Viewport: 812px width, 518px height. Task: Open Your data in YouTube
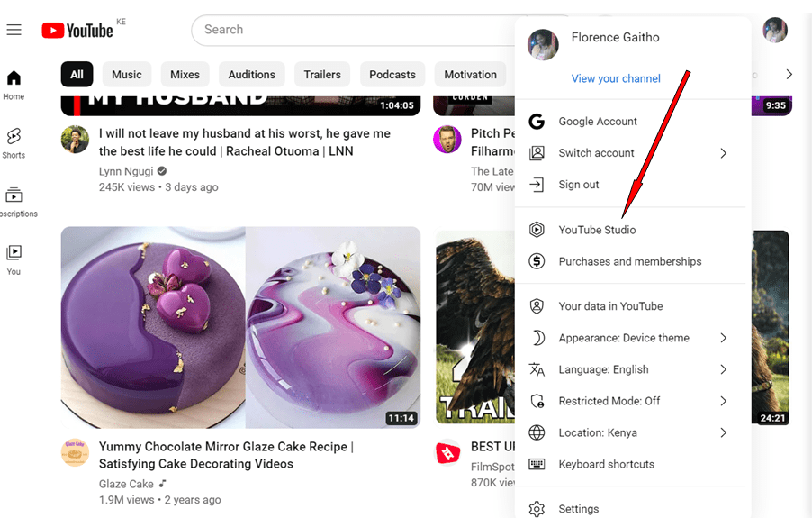[x=630, y=306]
